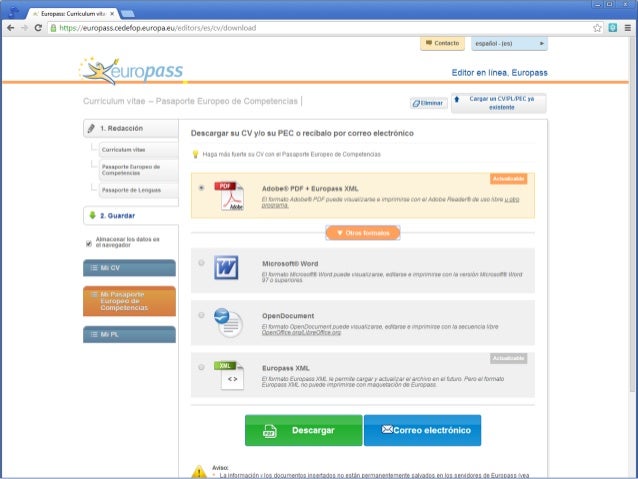Click the grey Actualizable badge on XML option
Viewport: 638px width, 479px height.
[x=509, y=358]
